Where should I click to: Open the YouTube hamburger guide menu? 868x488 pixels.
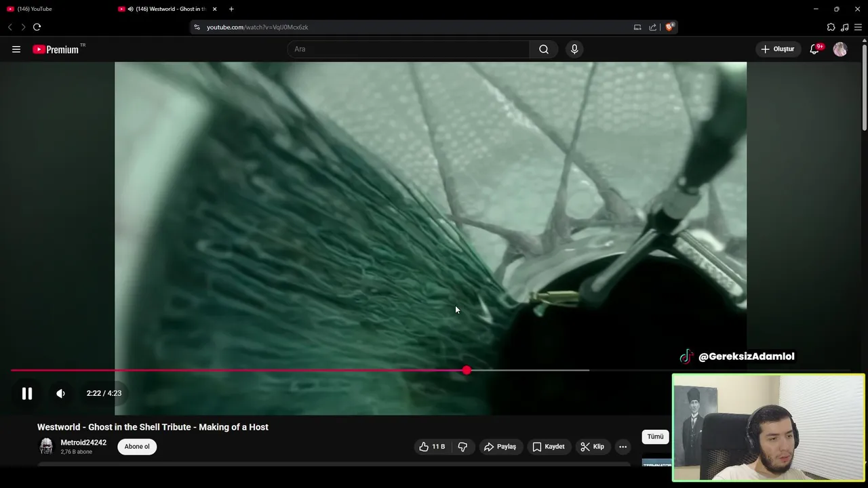[x=16, y=49]
